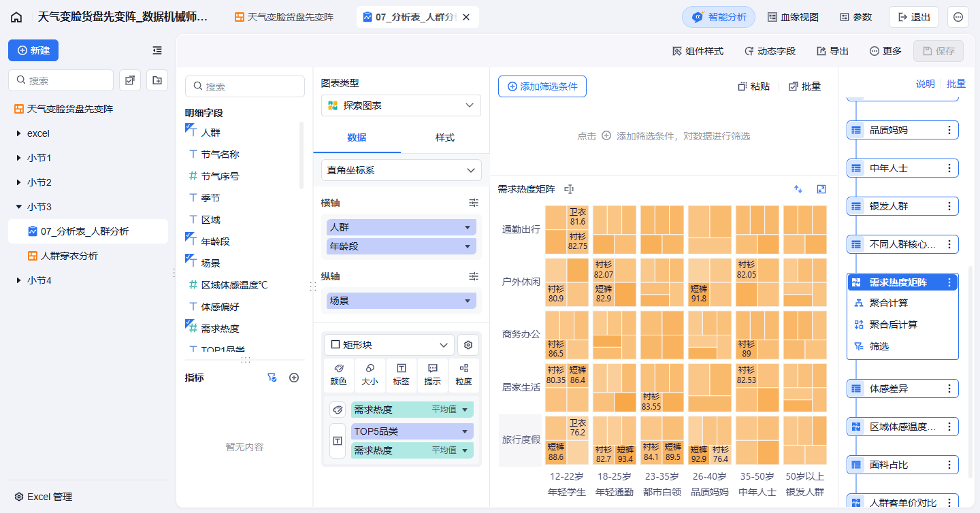Click the 导出 toolbar button
The width and height of the screenshot is (980, 513).
pyautogui.click(x=832, y=51)
